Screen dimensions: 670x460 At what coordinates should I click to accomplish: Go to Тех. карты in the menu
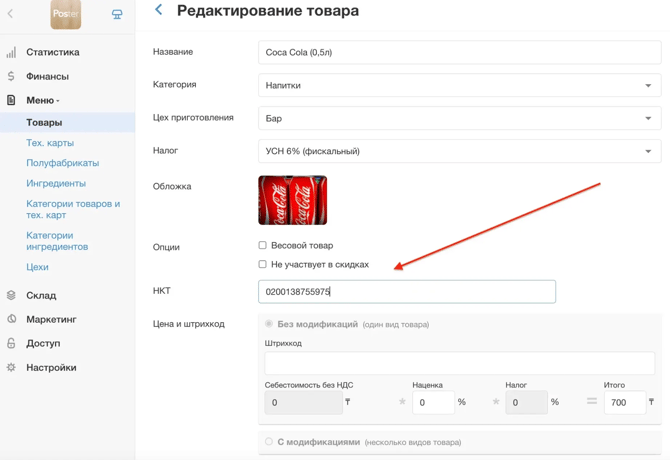coord(50,143)
